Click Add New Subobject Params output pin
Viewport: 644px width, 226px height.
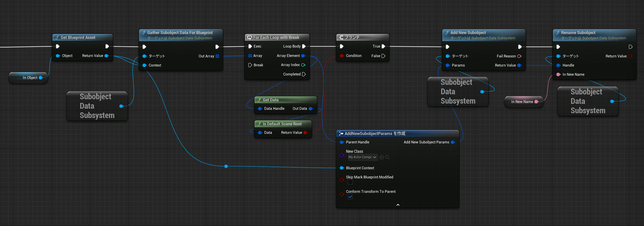[x=453, y=142]
